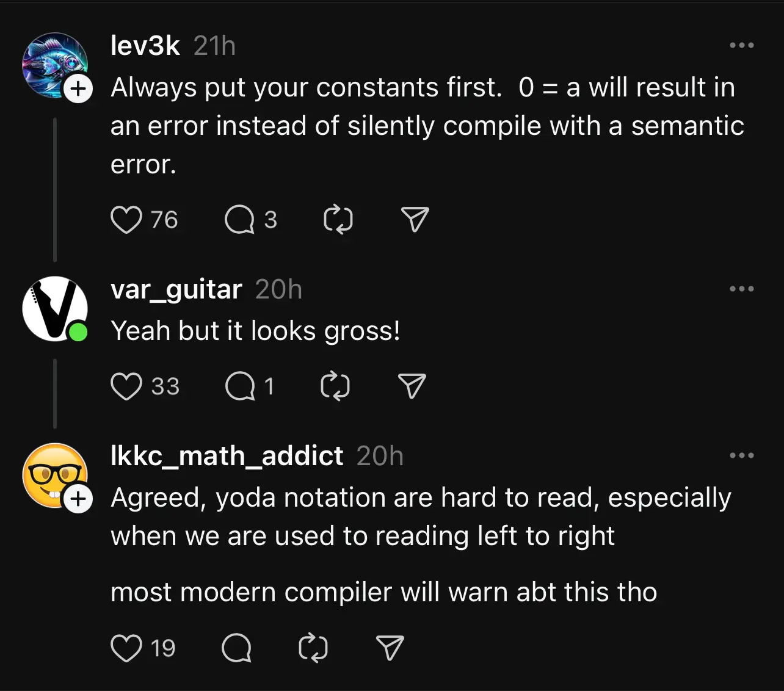Repost lkkc_math_addict's reply
Viewport: 784px width, 691px height.
pyautogui.click(x=313, y=648)
